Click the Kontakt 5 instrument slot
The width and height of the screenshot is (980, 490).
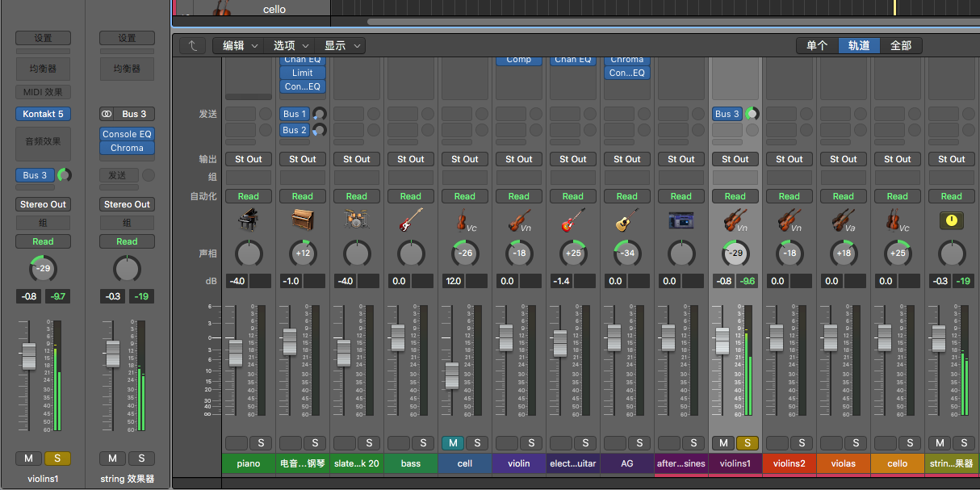point(43,114)
